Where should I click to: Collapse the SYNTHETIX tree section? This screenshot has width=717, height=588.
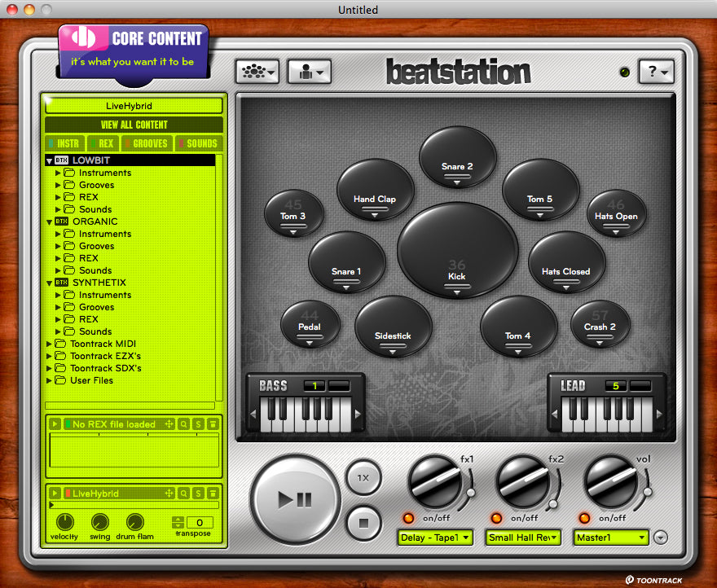[x=50, y=283]
